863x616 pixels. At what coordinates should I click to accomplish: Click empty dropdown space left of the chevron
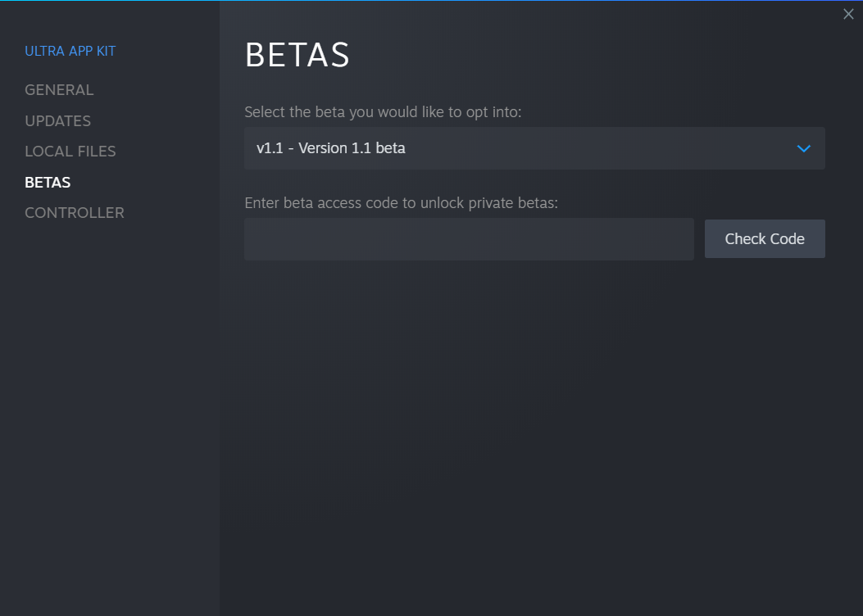tap(600, 148)
